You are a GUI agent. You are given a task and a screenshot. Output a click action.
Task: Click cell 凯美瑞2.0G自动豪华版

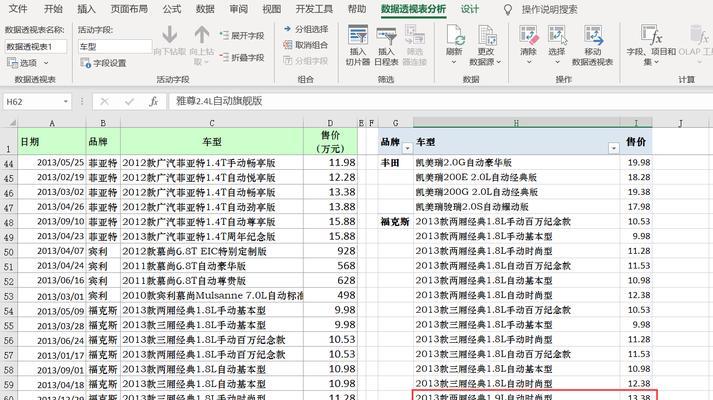[516, 162]
